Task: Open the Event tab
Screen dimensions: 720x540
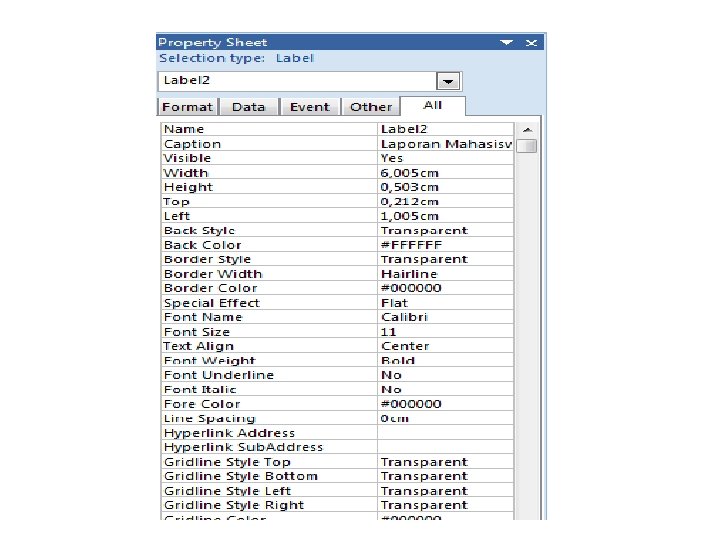Action: pyautogui.click(x=309, y=107)
